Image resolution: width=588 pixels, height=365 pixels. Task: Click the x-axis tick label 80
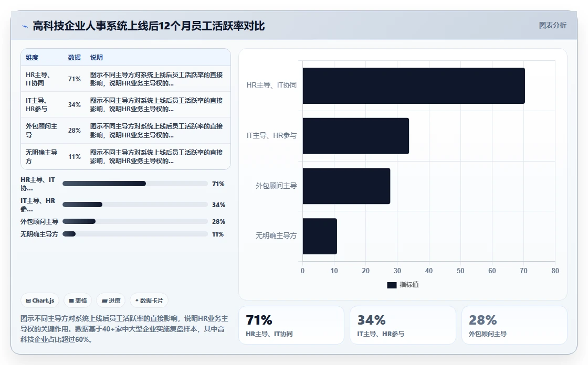coord(555,271)
